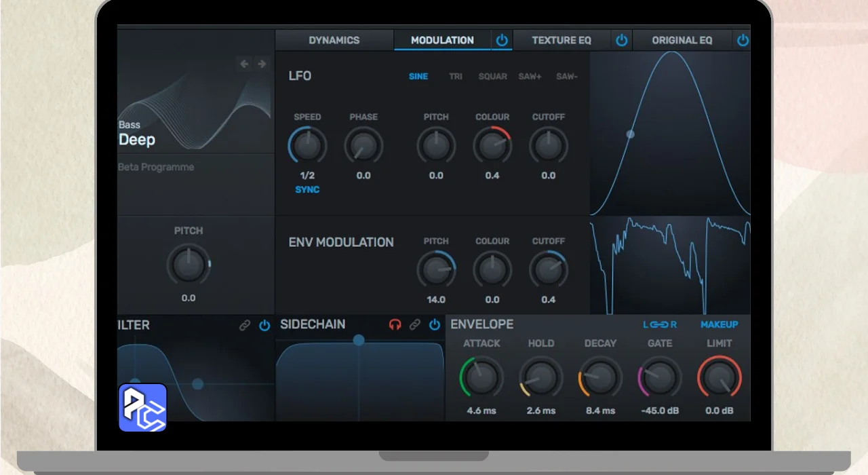Toggle the Texture EQ power button
The width and height of the screenshot is (868, 475).
[x=622, y=40]
